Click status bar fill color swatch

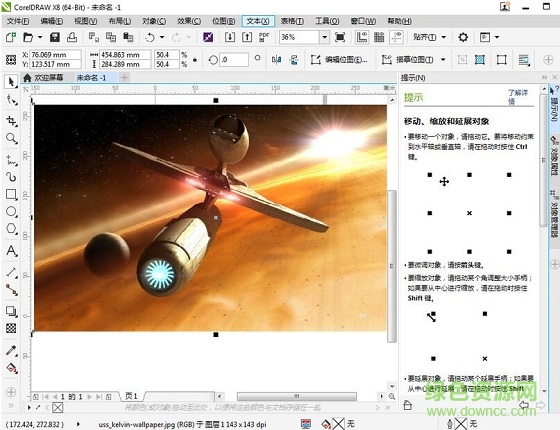[x=339, y=424]
